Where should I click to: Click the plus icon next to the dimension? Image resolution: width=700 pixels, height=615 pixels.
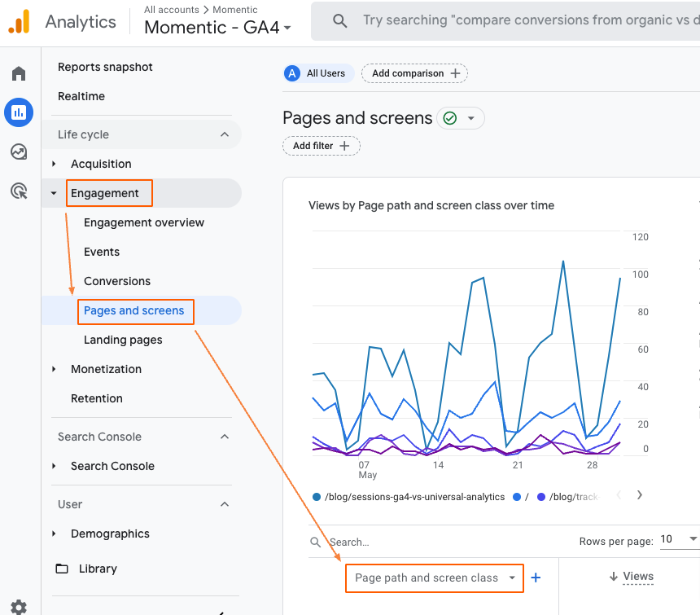(x=536, y=578)
